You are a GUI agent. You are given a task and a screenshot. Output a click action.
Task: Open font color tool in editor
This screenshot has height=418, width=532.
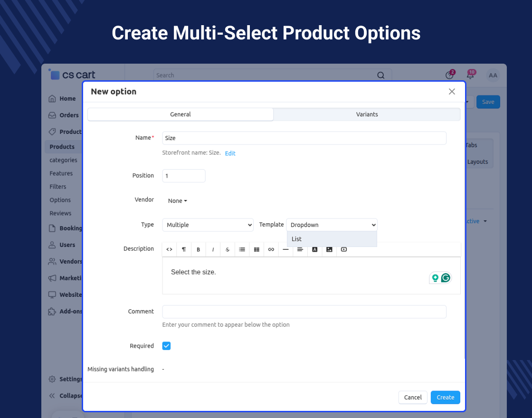[x=315, y=249]
